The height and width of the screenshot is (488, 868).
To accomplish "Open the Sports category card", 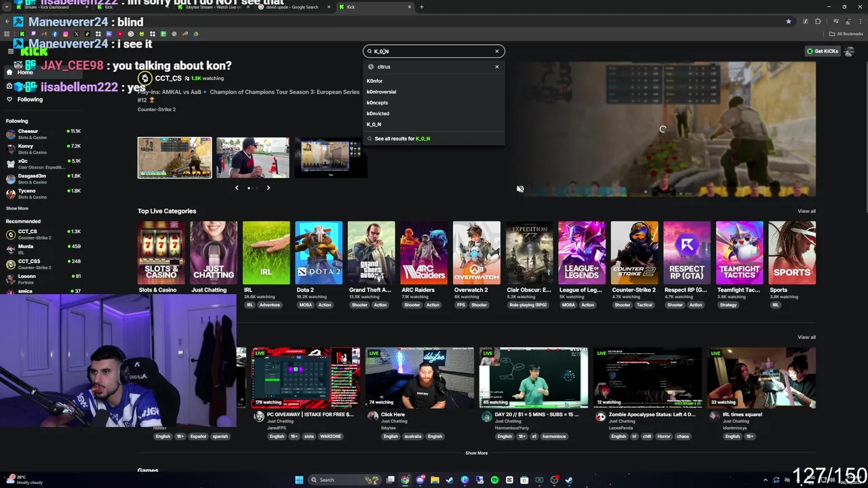I will [x=792, y=252].
